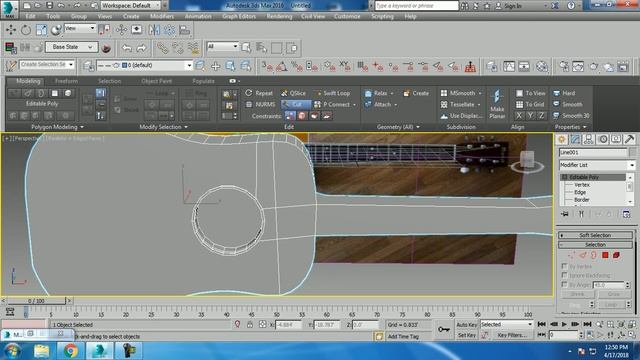Viewport: 640px width, 360px height.
Task: Open the Utilities hammer panel tab
Action: (x=629, y=140)
